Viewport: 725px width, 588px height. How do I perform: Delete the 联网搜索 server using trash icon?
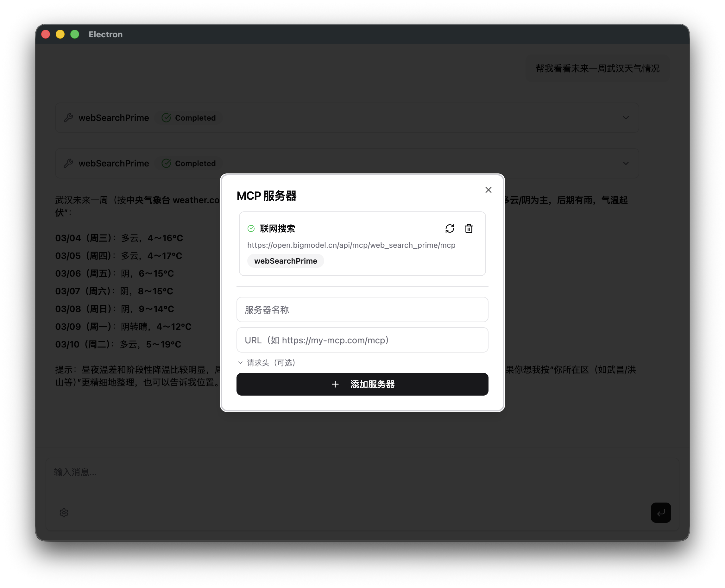[469, 228]
